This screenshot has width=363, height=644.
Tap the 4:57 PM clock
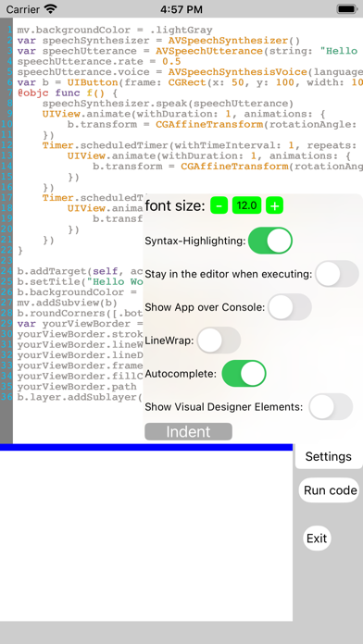pyautogui.click(x=181, y=9)
